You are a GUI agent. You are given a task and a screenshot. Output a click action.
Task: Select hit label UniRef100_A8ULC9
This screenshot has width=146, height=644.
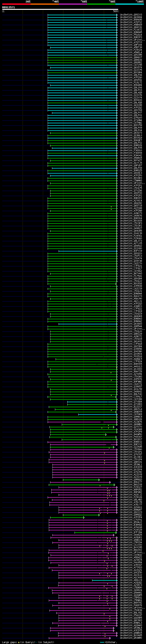131,580
